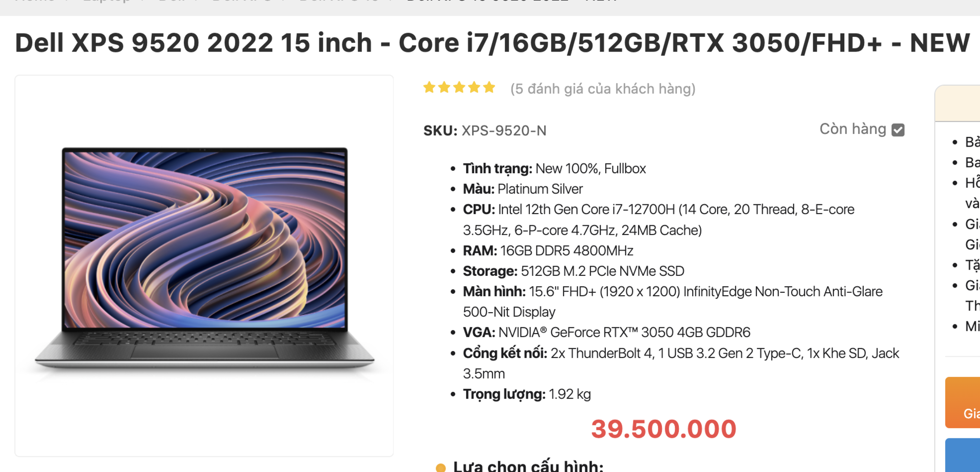Click the yellow dot beside Lựa chọn cấu hình
980x472 pixels.
440,467
